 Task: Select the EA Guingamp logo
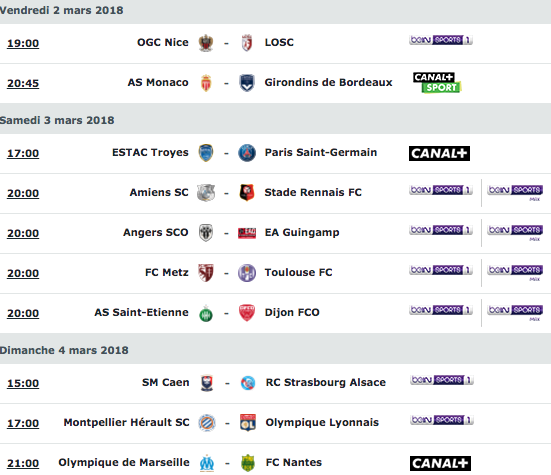pyautogui.click(x=247, y=233)
